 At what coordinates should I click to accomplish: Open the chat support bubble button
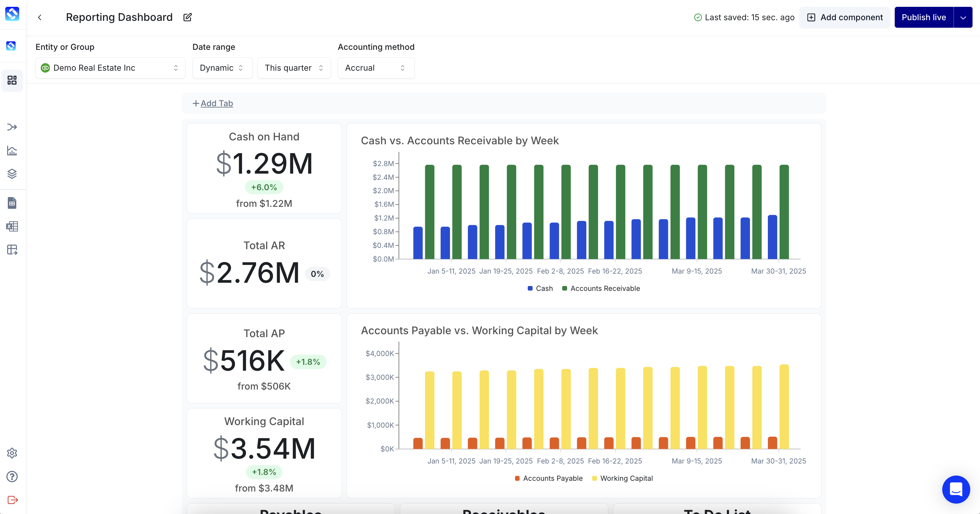pos(956,489)
